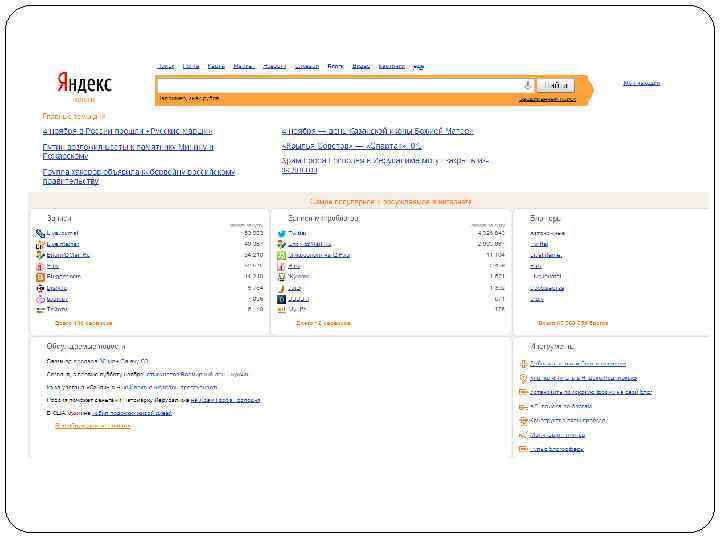Open the Blogs@Mail.ru link in Записи list
The image size is (720, 540).
pyautogui.click(x=68, y=255)
